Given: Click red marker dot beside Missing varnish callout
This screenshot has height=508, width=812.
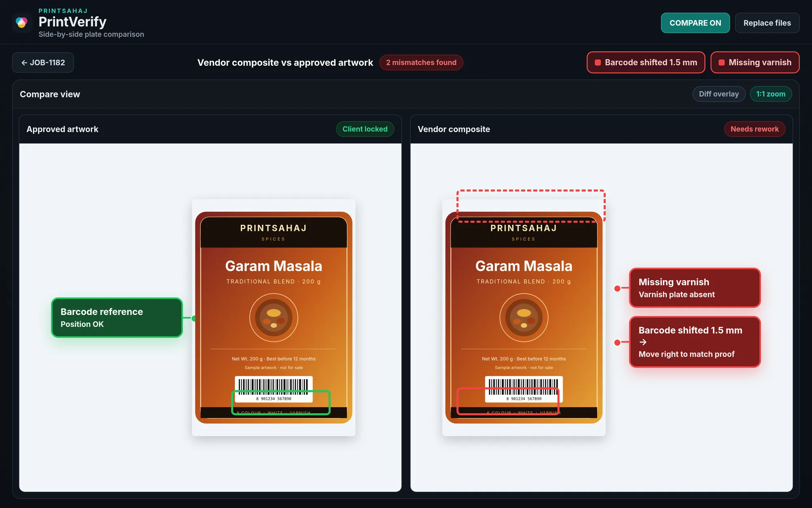Looking at the screenshot, I should pyautogui.click(x=617, y=289).
